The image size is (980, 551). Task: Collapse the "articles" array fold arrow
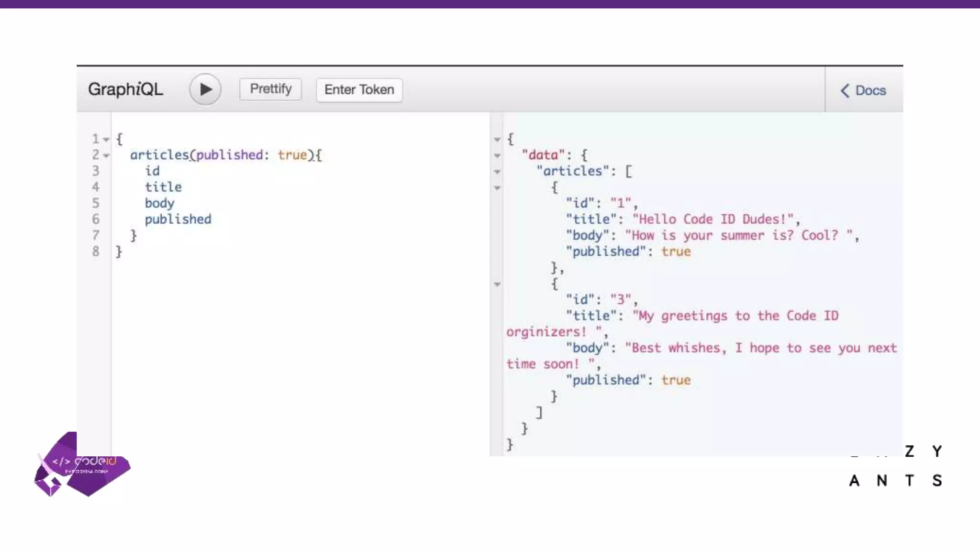497,172
